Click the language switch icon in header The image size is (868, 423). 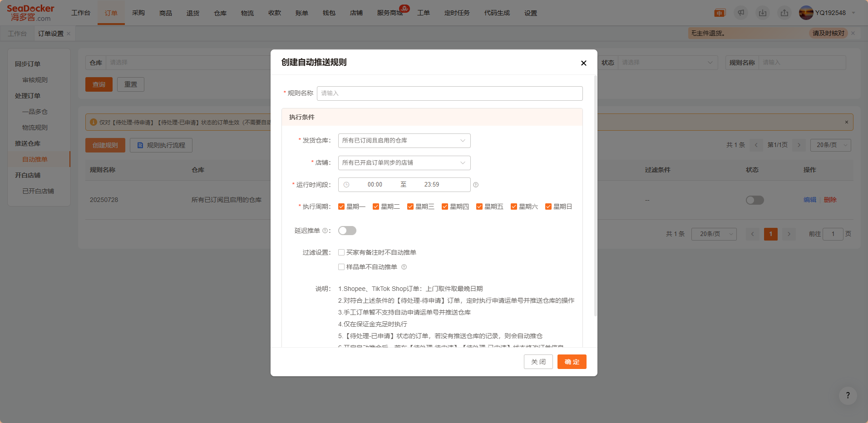[x=720, y=13]
